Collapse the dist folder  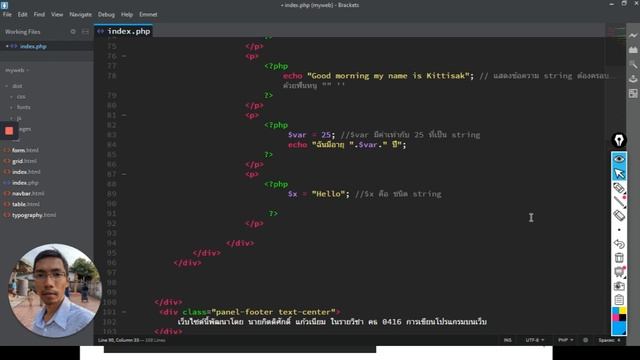coord(7,86)
